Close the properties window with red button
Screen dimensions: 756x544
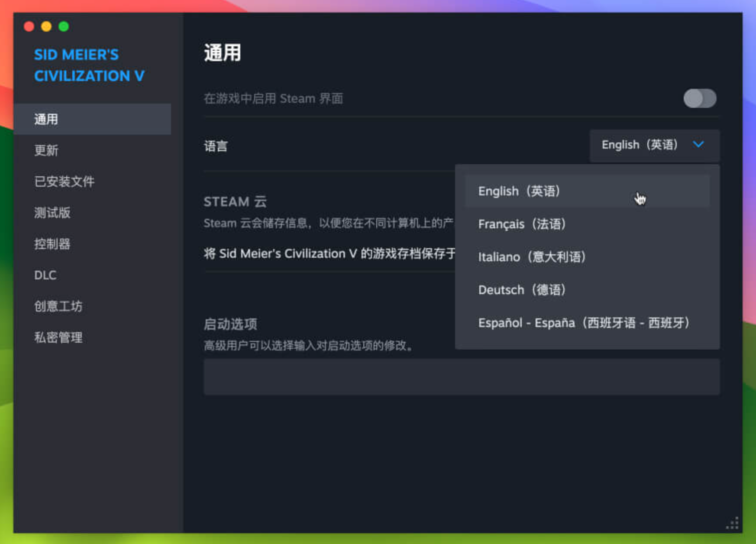[29, 26]
